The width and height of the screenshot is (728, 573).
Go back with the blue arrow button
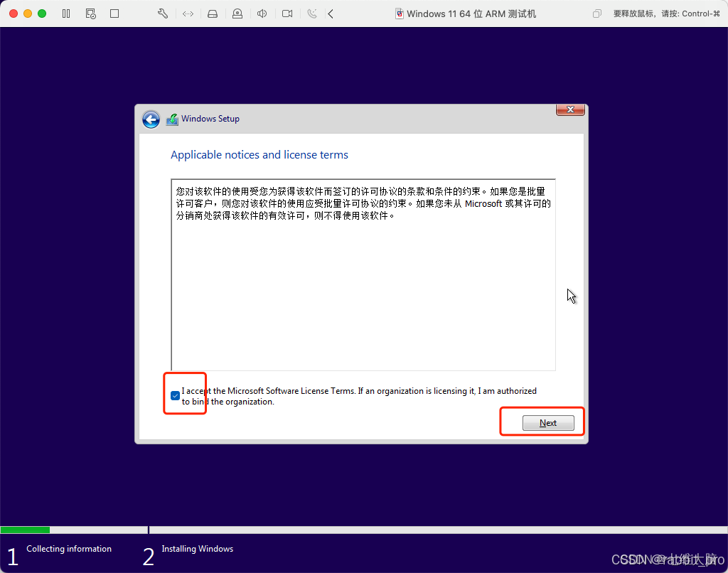151,119
